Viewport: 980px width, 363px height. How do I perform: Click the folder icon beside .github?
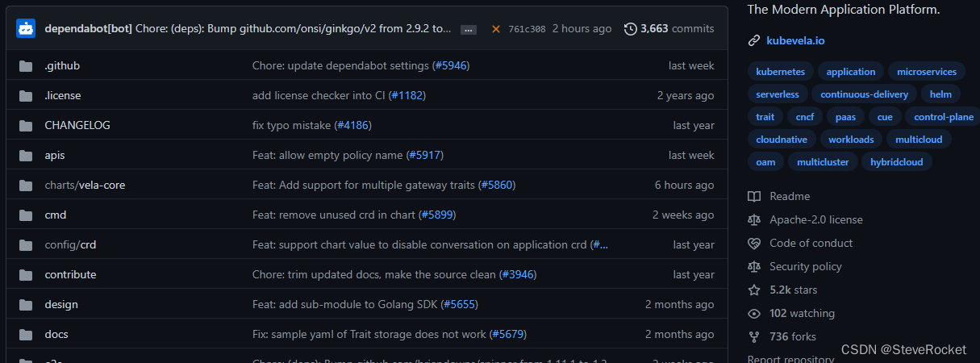coord(26,66)
